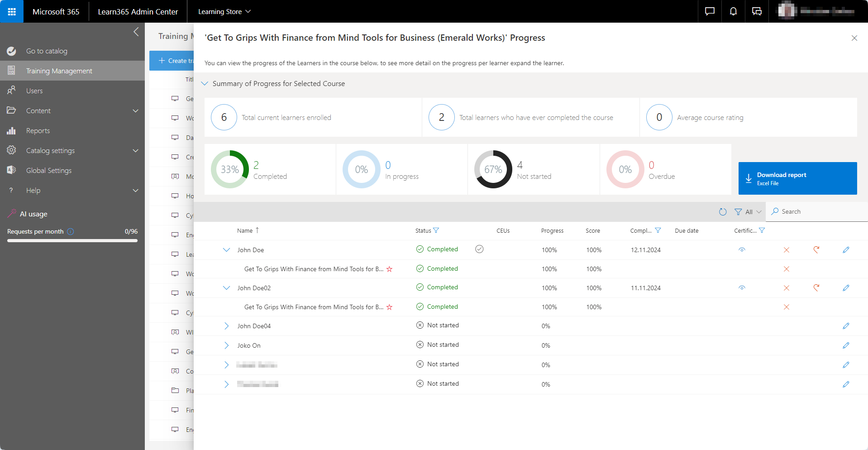This screenshot has width=868, height=450.
Task: Click the info icon beside Requests per month
Action: (71, 231)
